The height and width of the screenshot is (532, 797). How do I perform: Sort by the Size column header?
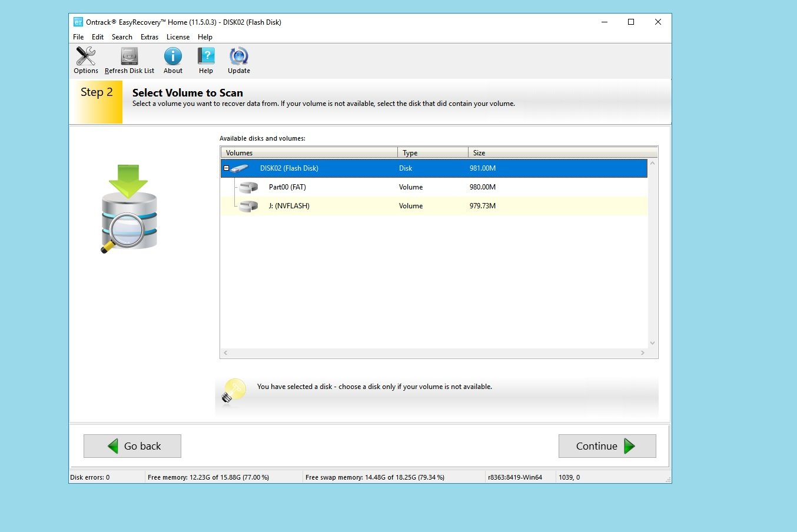[x=563, y=152]
